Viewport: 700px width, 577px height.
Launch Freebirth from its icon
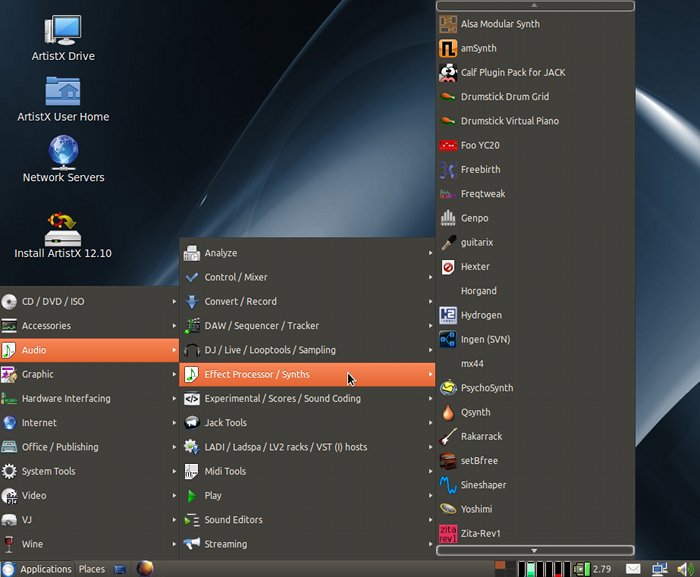point(448,170)
